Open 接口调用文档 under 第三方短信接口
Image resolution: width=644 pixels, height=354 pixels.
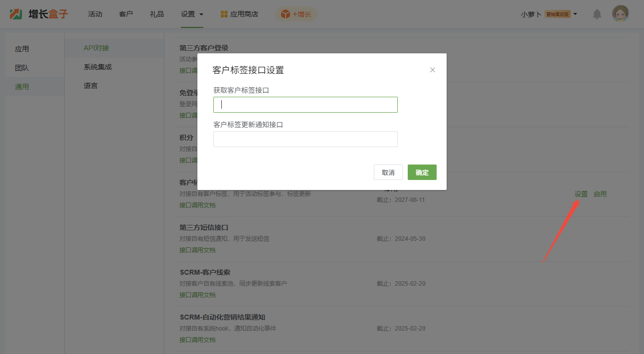[x=197, y=250]
